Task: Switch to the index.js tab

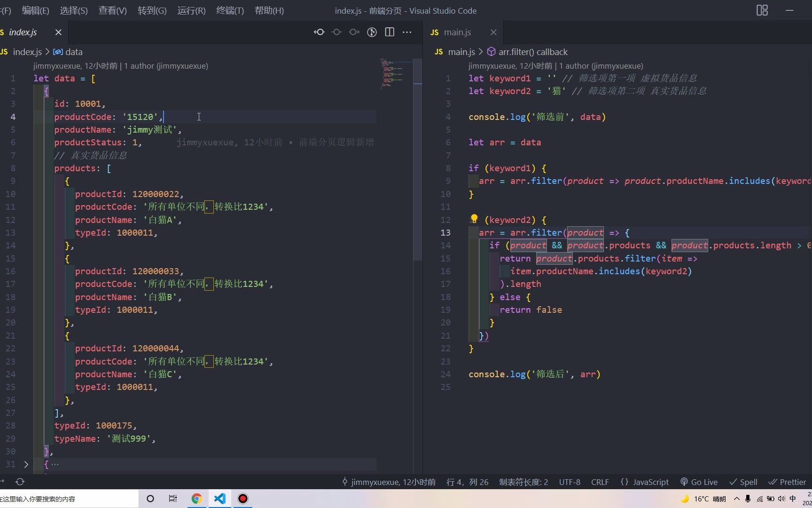Action: (23, 32)
